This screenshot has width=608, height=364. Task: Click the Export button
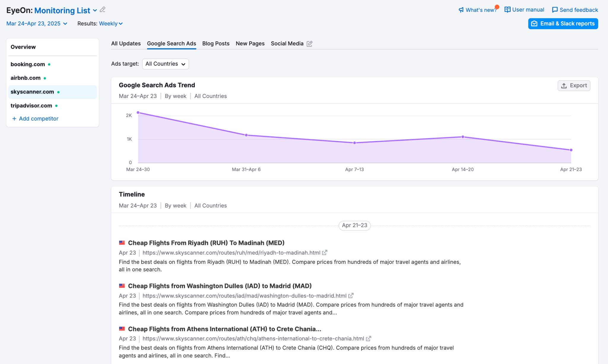tap(574, 86)
